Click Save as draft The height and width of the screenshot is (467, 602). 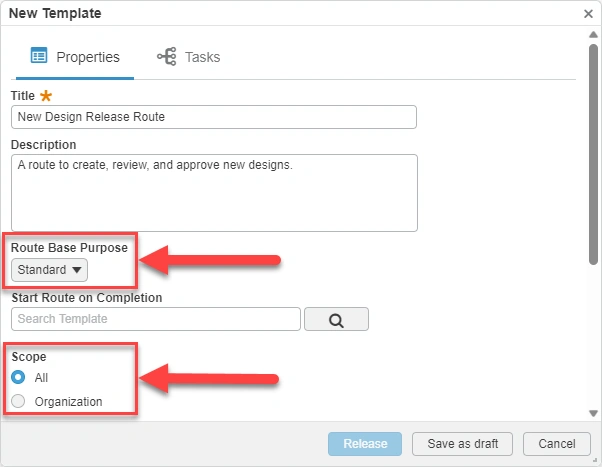coord(469,444)
